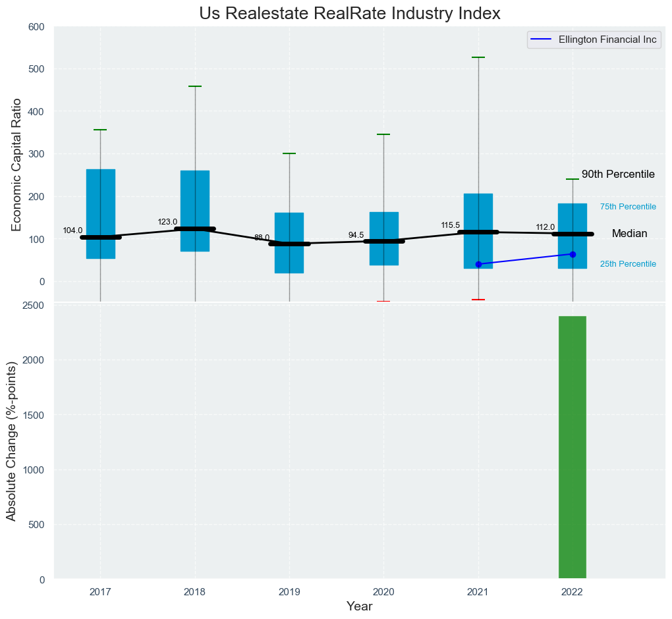
Task: Select the 2020 tick on the year axis
Action: [x=383, y=592]
